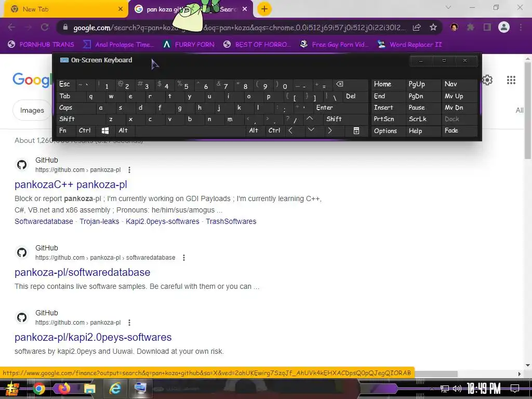Toggle the Ctrl key next to Fn
Viewport: 532px width, 399px height.
pyautogui.click(x=85, y=130)
